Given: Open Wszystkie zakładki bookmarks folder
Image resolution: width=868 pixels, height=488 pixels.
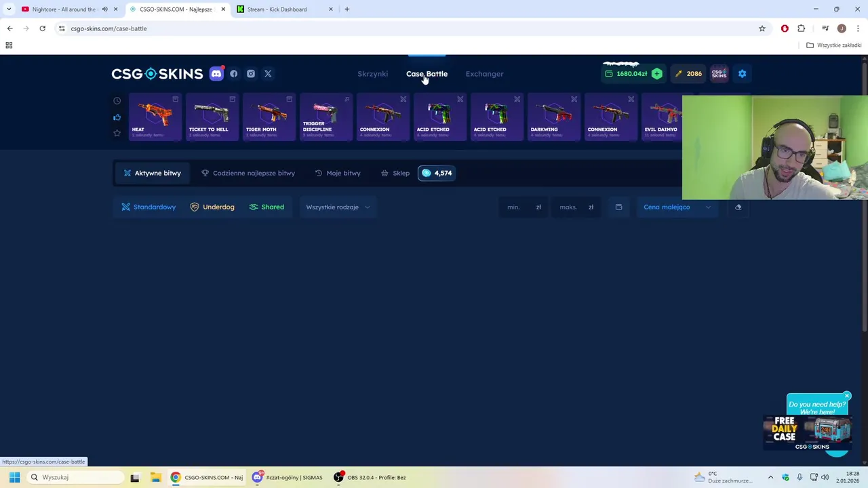Looking at the screenshot, I should pos(834,45).
